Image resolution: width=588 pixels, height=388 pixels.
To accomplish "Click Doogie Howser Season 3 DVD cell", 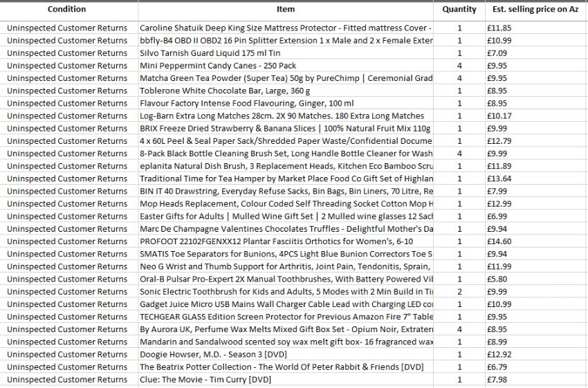I will pyautogui.click(x=286, y=355).
